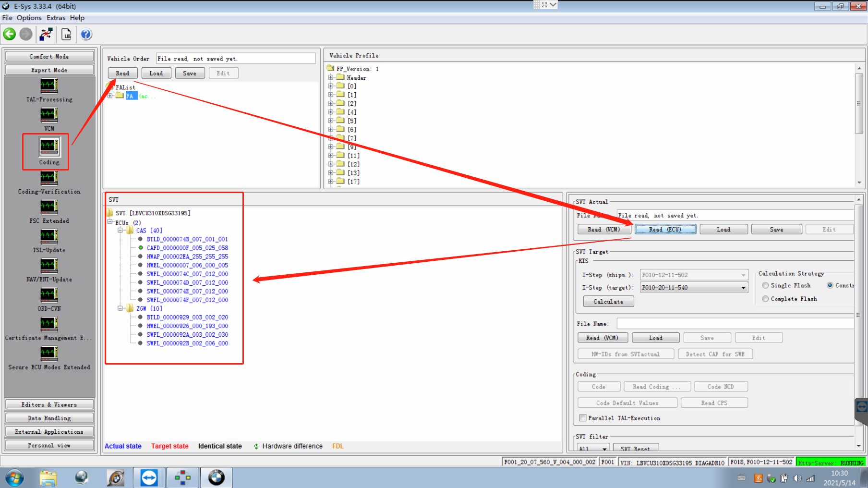
Task: Click the Windows Start button
Action: [x=14, y=478]
